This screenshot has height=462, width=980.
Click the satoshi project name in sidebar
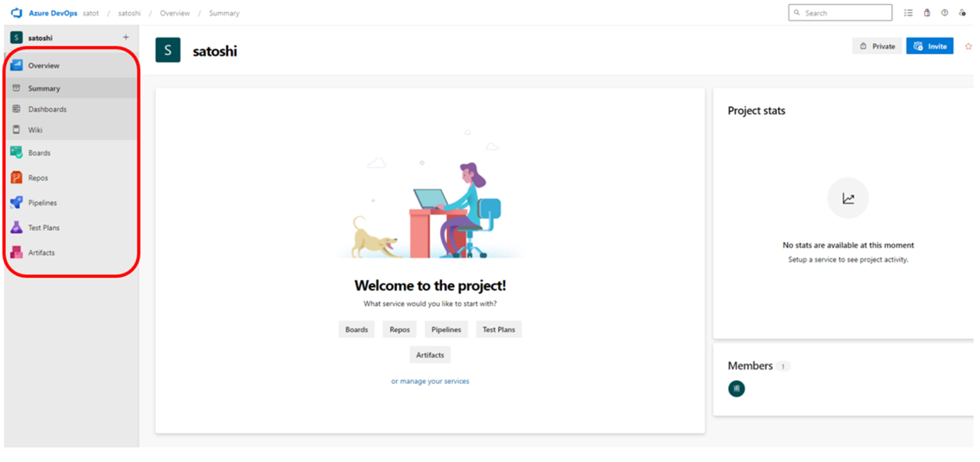click(x=40, y=38)
